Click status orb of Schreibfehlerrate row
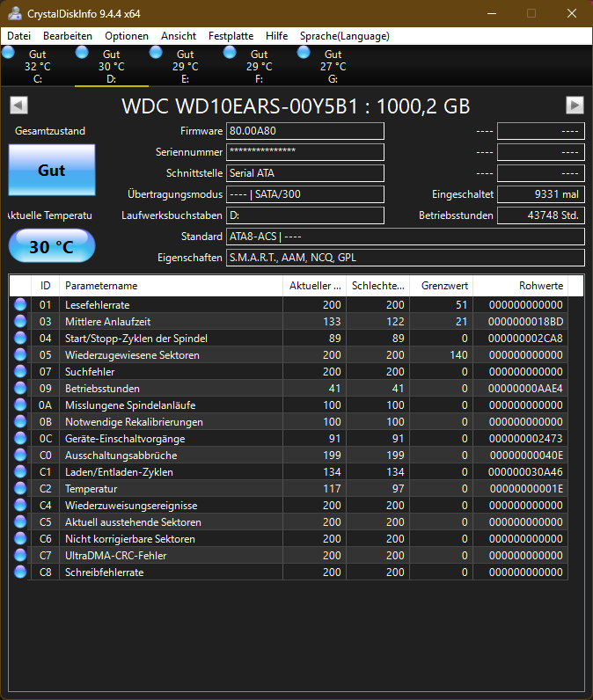 tap(20, 572)
